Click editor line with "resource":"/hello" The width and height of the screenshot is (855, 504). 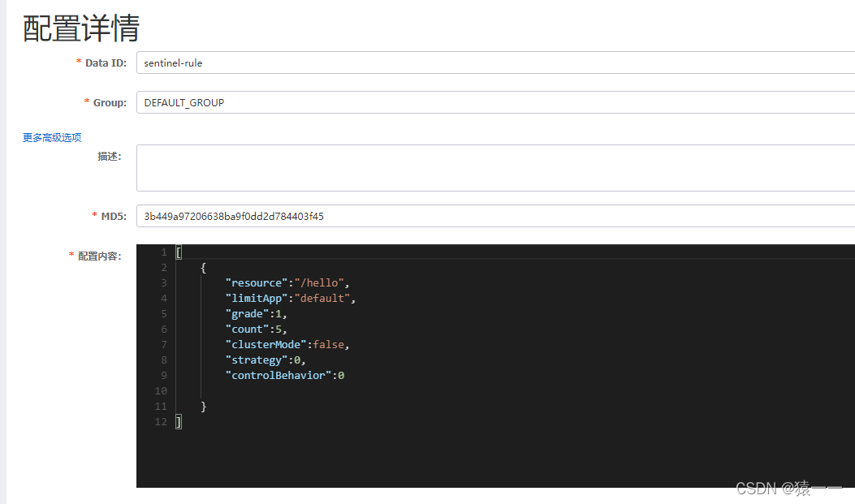point(287,282)
